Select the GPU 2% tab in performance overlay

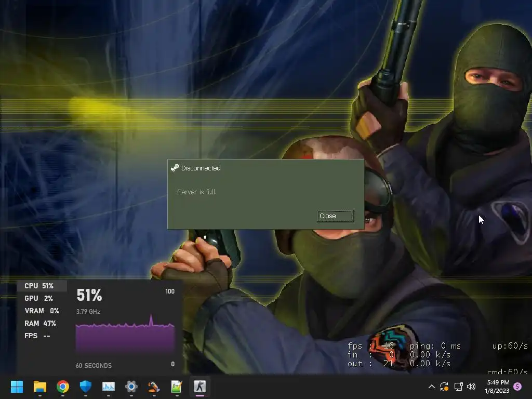coord(42,298)
